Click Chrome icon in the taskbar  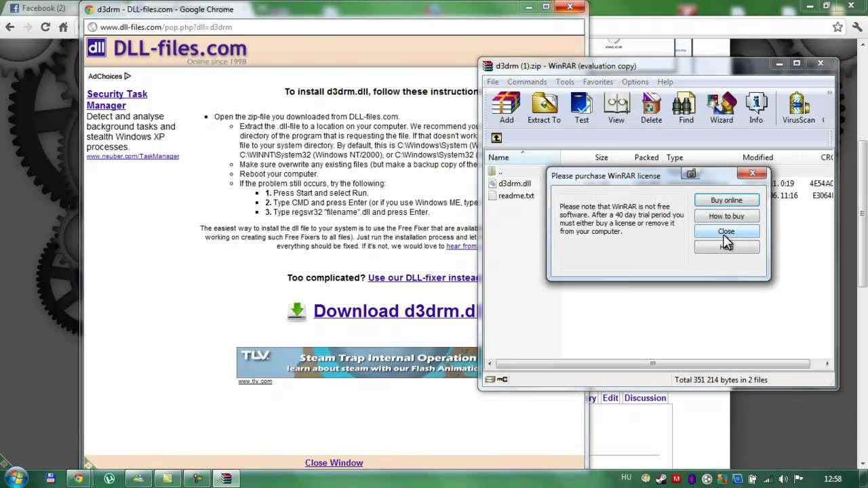(x=79, y=479)
